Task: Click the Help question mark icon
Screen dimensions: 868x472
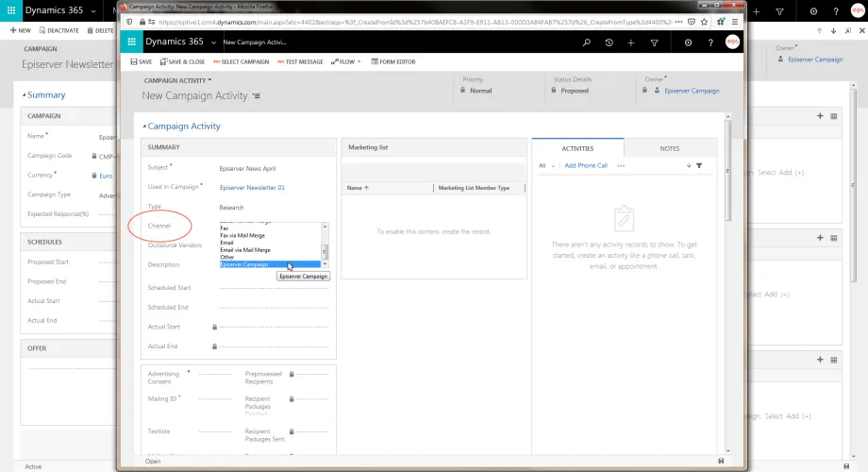Action: click(710, 42)
